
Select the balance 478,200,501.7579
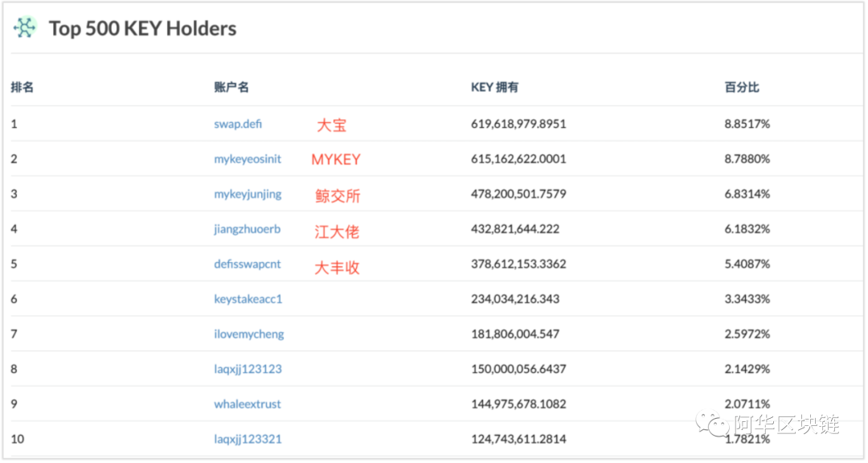pyautogui.click(x=518, y=194)
